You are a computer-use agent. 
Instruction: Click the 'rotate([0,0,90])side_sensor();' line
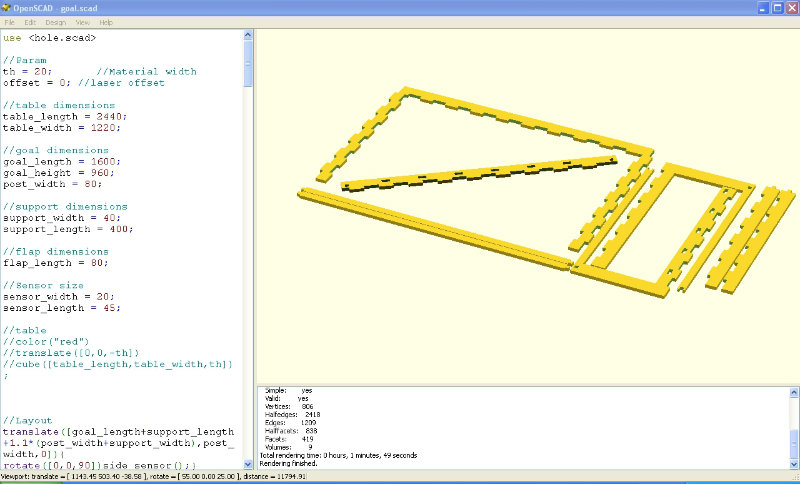point(99,465)
